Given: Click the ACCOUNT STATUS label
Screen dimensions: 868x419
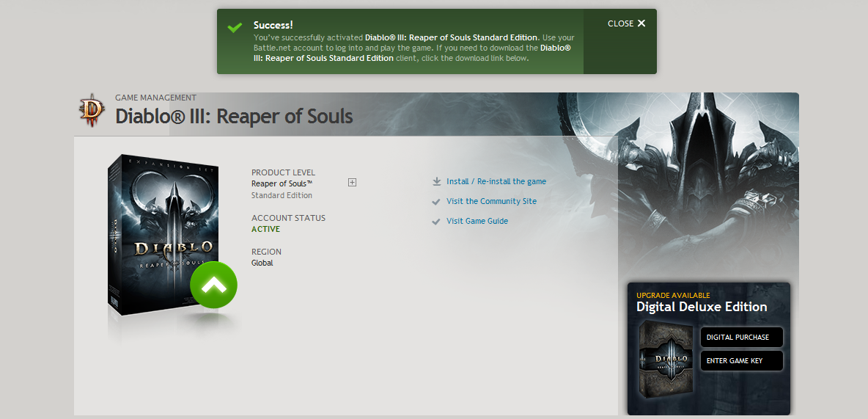Looking at the screenshot, I should (288, 218).
